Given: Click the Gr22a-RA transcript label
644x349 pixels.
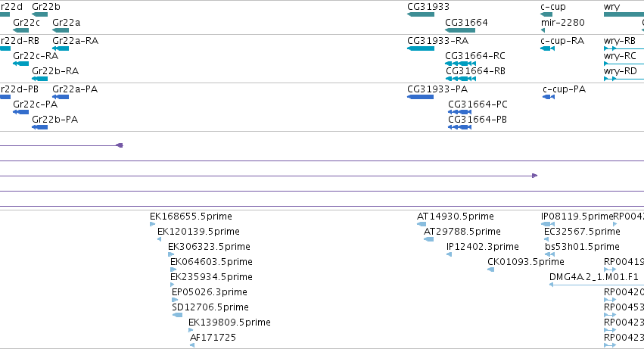Looking at the screenshot, I should coord(75,41).
